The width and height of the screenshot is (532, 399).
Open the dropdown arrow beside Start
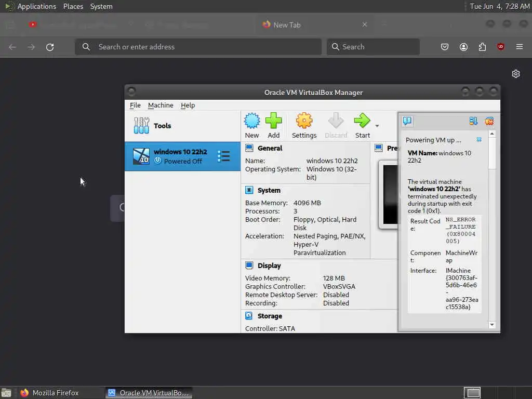pyautogui.click(x=377, y=126)
